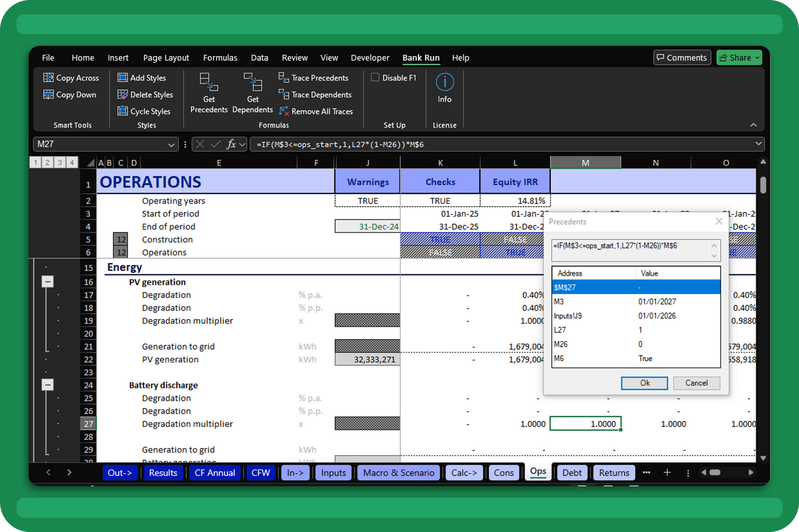799x532 pixels.
Task: Click the Cycle Styles icon
Action: click(x=123, y=111)
